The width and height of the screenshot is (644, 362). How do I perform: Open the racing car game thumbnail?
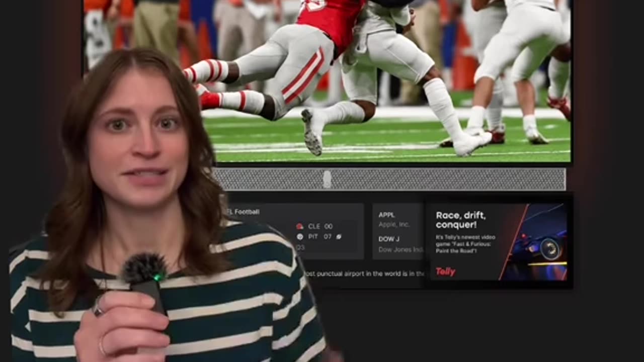click(534, 242)
